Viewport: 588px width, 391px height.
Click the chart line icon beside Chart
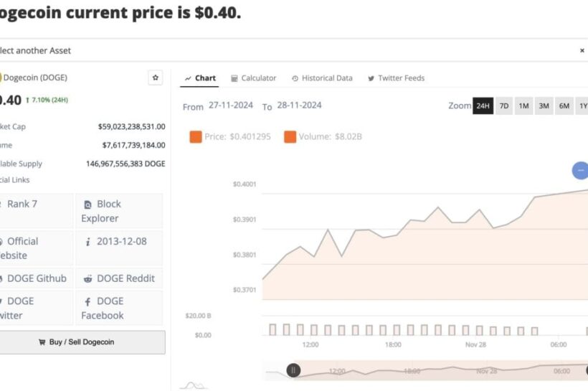pyautogui.click(x=188, y=78)
